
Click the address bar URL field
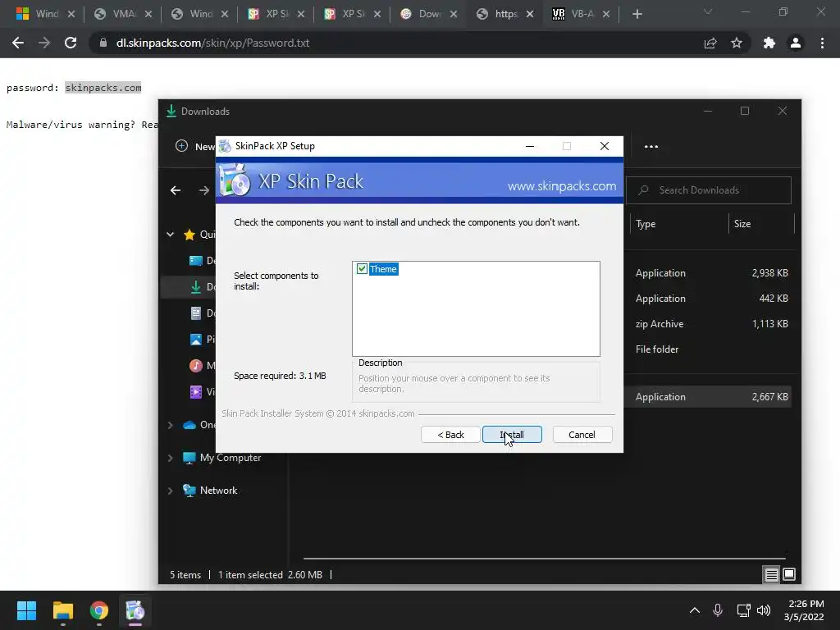click(x=396, y=43)
